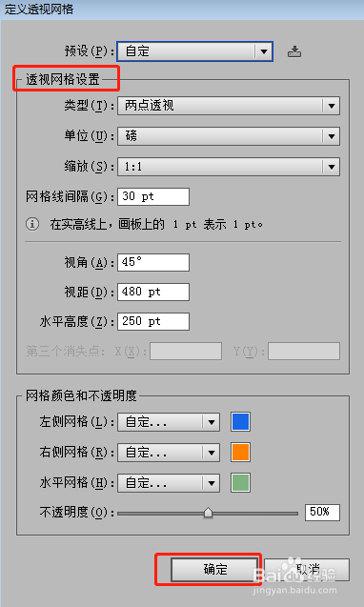Click the orange right grid color swatch
The image size is (364, 607).
click(240, 453)
